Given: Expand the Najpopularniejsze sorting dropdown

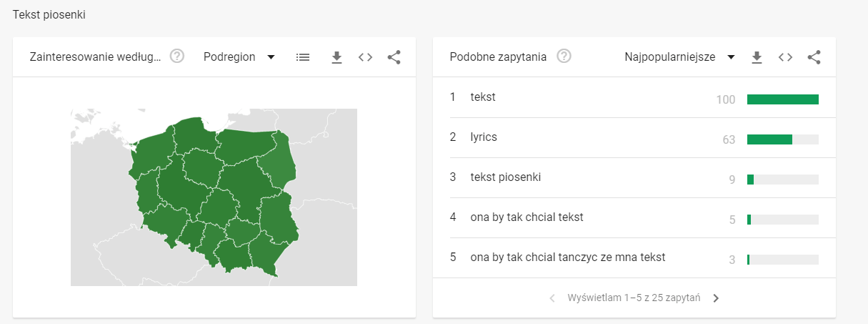Looking at the screenshot, I should 679,57.
